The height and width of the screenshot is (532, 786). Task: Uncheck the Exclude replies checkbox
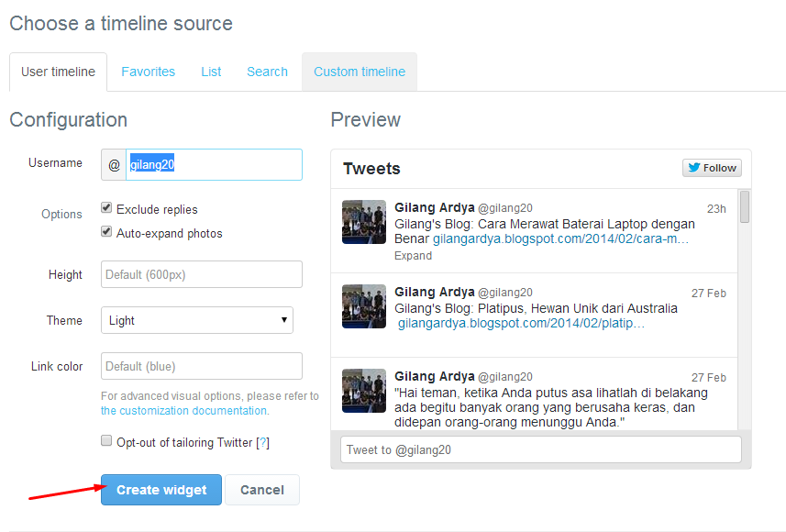tap(106, 207)
